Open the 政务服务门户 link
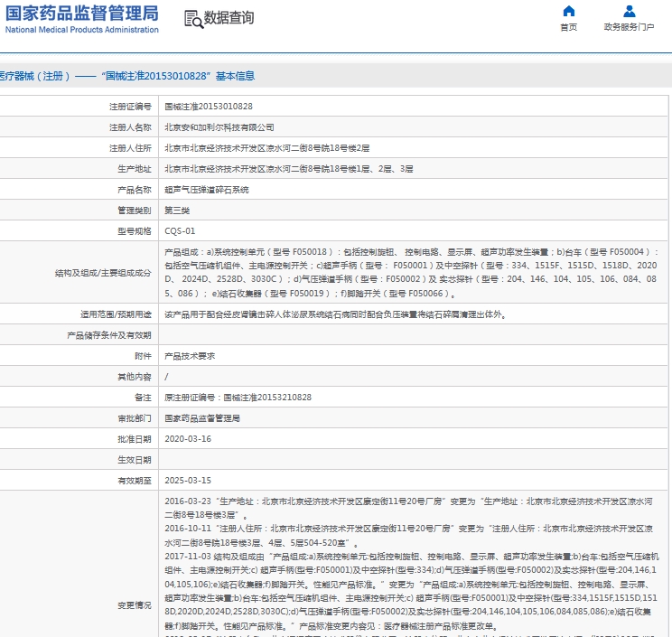The image size is (672, 637). coord(630,27)
